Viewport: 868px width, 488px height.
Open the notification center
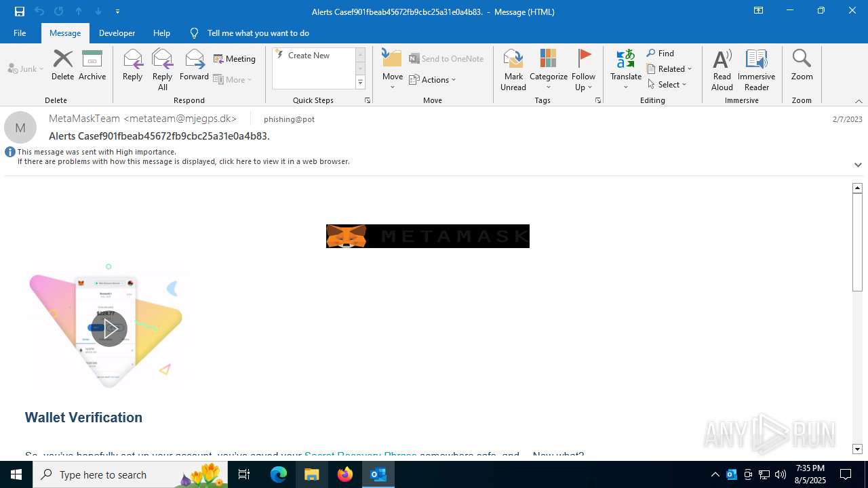point(846,474)
